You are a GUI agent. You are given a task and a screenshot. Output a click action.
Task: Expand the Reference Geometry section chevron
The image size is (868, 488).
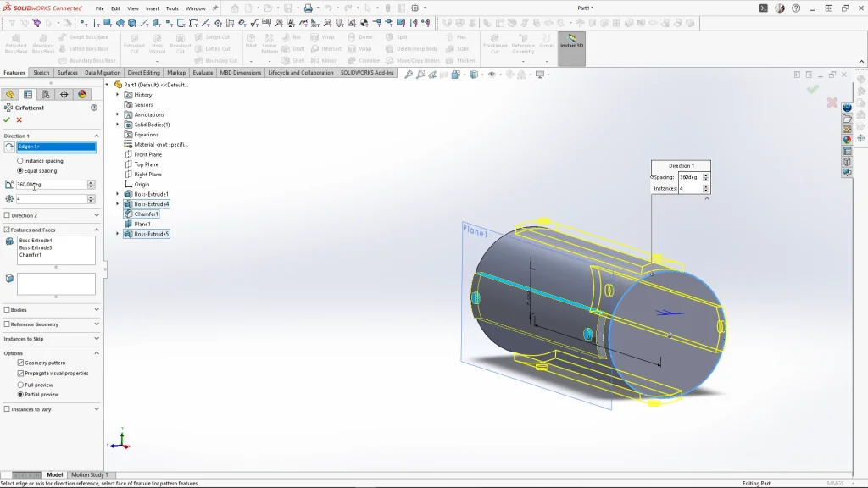96,324
